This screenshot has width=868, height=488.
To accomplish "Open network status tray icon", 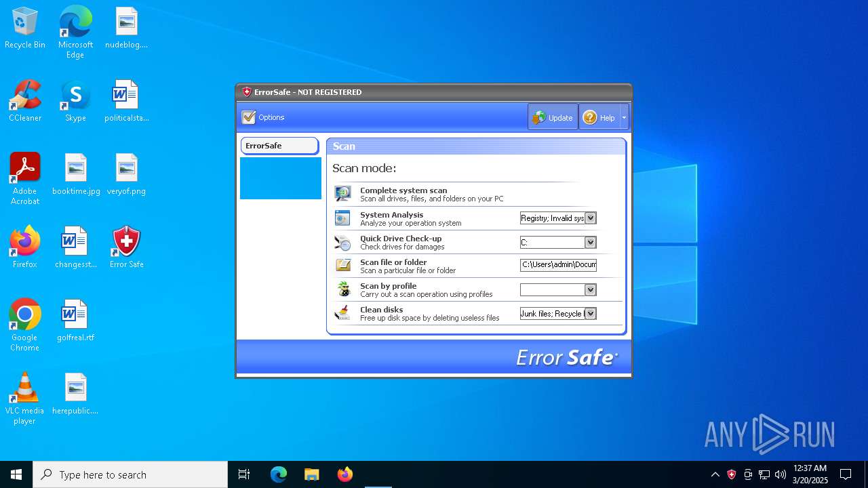I will 764,474.
